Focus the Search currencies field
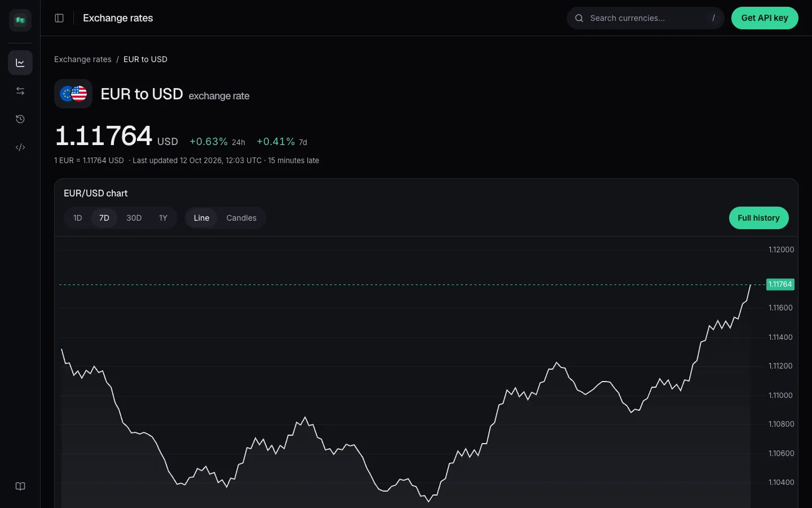 tap(646, 18)
